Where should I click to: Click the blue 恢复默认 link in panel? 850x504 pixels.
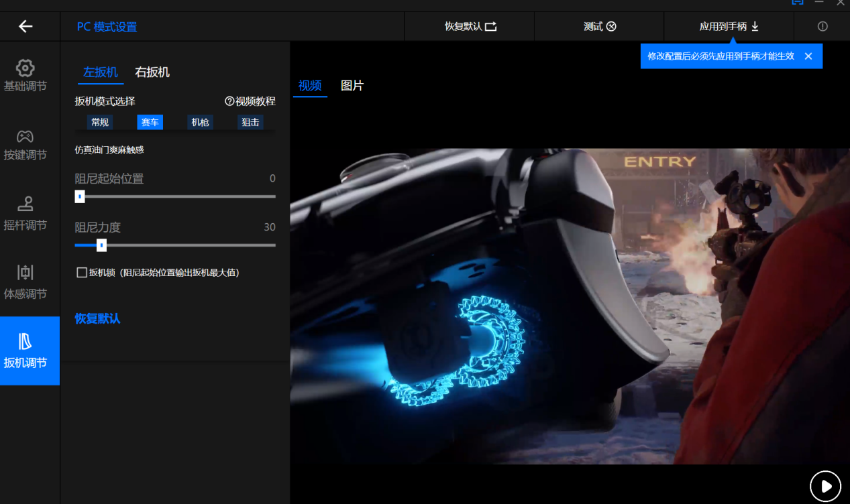click(x=97, y=318)
